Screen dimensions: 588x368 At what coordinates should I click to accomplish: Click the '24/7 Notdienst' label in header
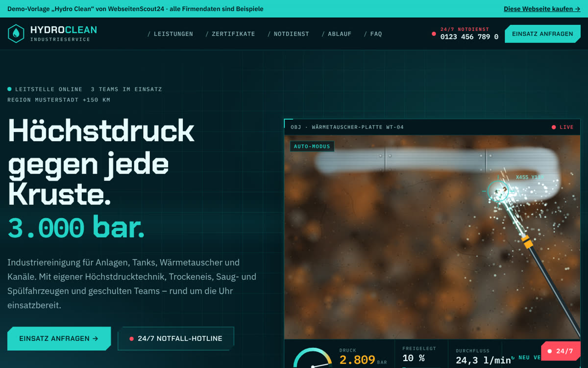tap(465, 29)
